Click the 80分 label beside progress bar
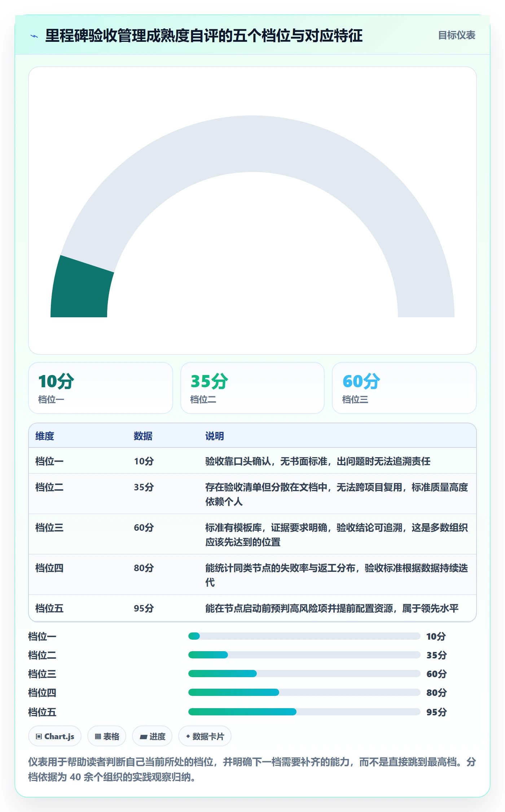505x812 pixels. tap(436, 693)
